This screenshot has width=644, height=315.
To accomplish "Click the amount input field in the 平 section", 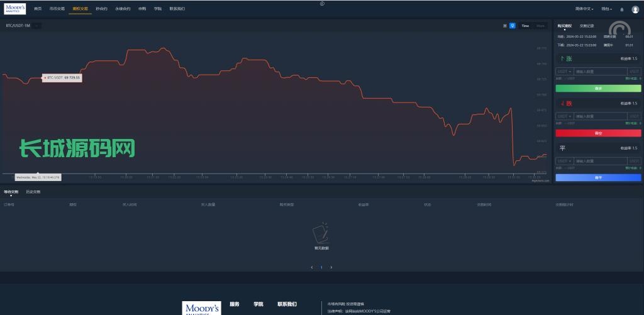I will pyautogui.click(x=601, y=161).
